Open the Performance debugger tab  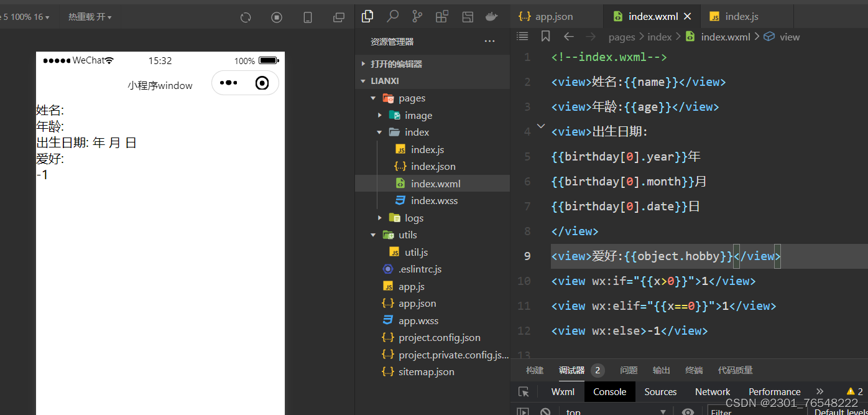point(774,392)
